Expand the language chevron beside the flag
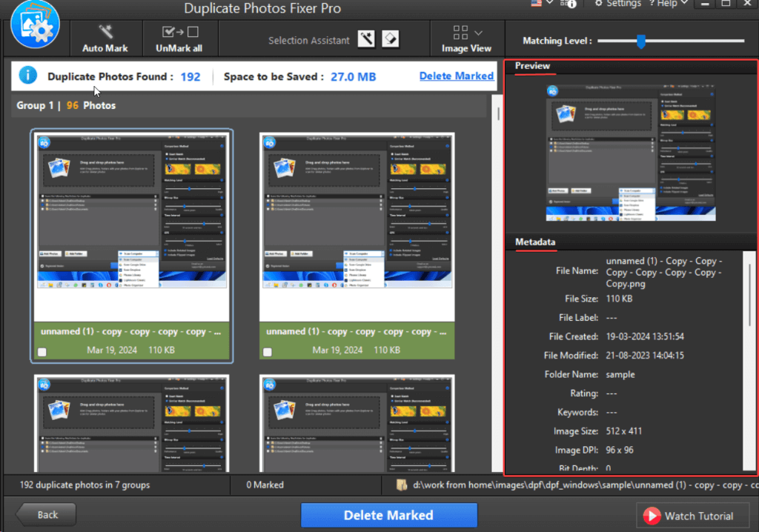The height and width of the screenshot is (532, 759). tap(549, 3)
